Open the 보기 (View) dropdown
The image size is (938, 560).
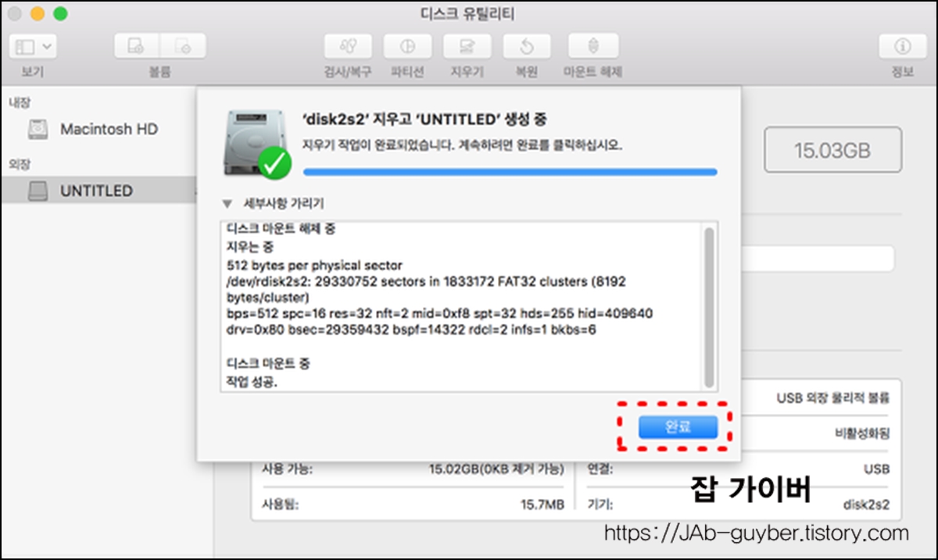tap(31, 47)
